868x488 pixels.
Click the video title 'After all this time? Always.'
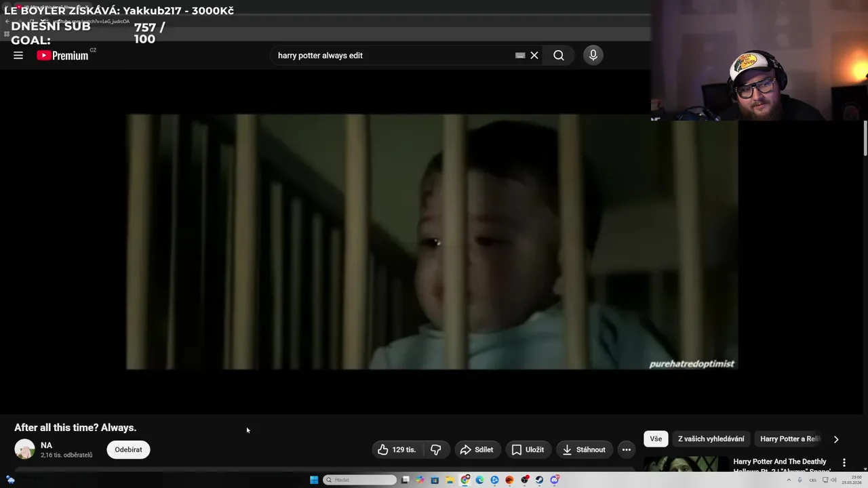tap(75, 428)
